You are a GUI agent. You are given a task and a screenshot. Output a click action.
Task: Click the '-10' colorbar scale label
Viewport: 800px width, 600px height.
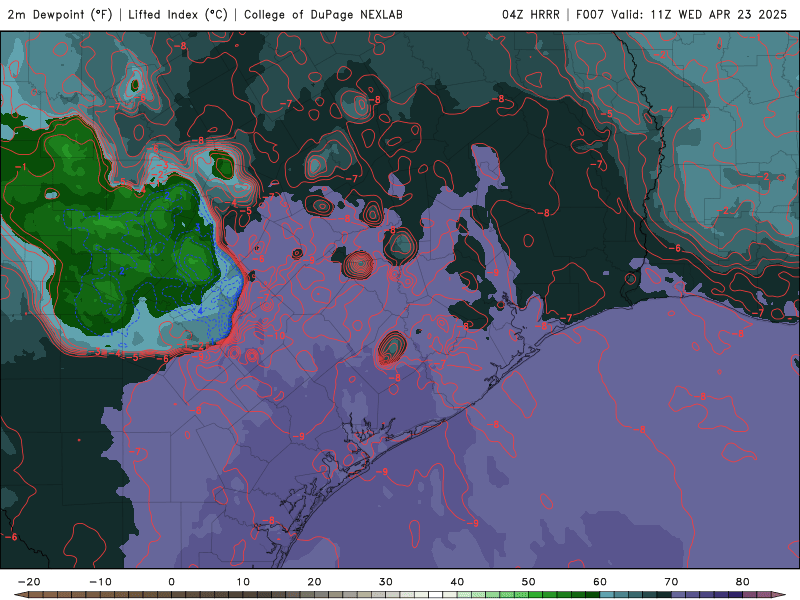tap(100, 582)
